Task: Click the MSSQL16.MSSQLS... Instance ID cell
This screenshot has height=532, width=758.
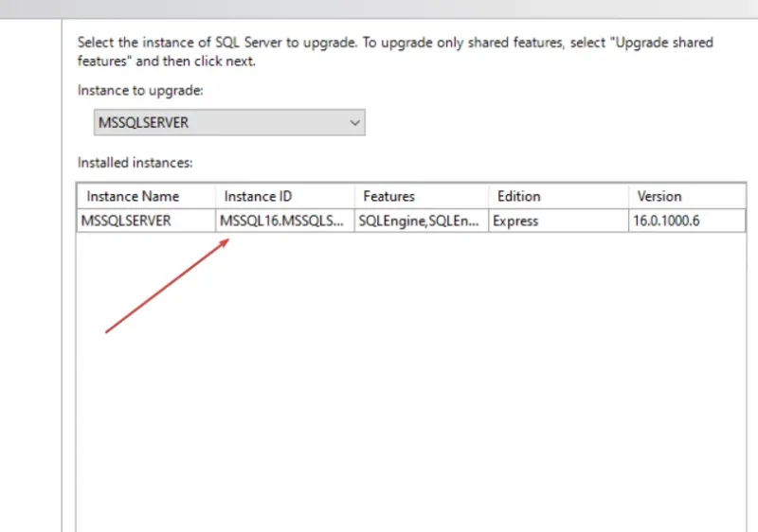Action: coord(282,221)
